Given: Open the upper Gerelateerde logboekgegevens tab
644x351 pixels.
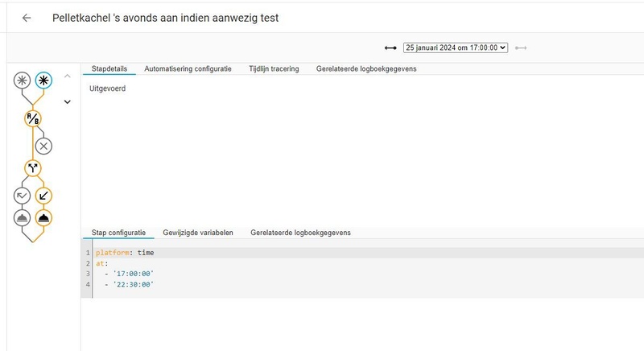Looking at the screenshot, I should [x=366, y=68].
